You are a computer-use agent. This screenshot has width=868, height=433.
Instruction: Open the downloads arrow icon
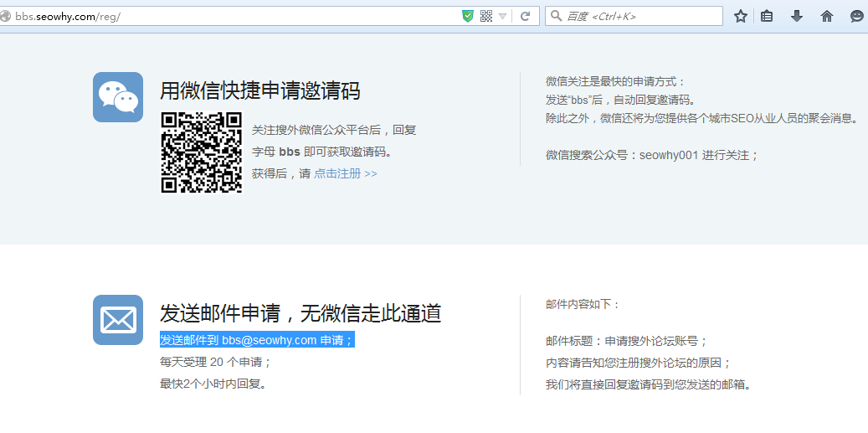pos(797,16)
